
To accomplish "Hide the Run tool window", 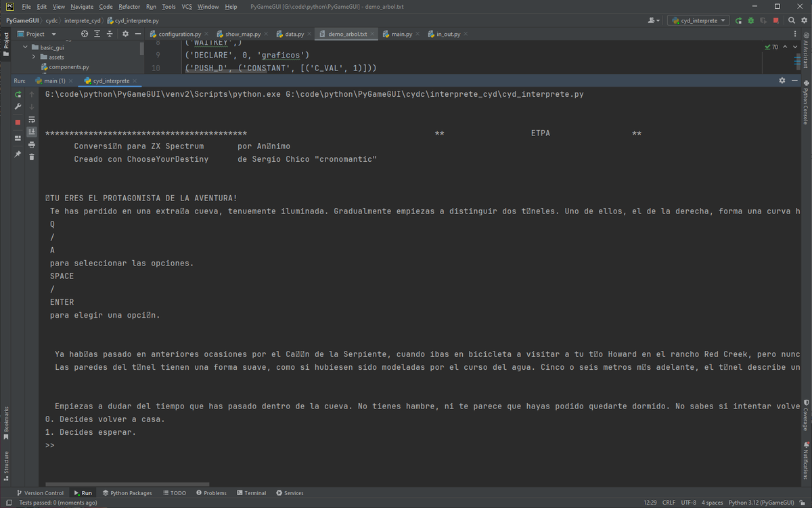I will click(794, 81).
